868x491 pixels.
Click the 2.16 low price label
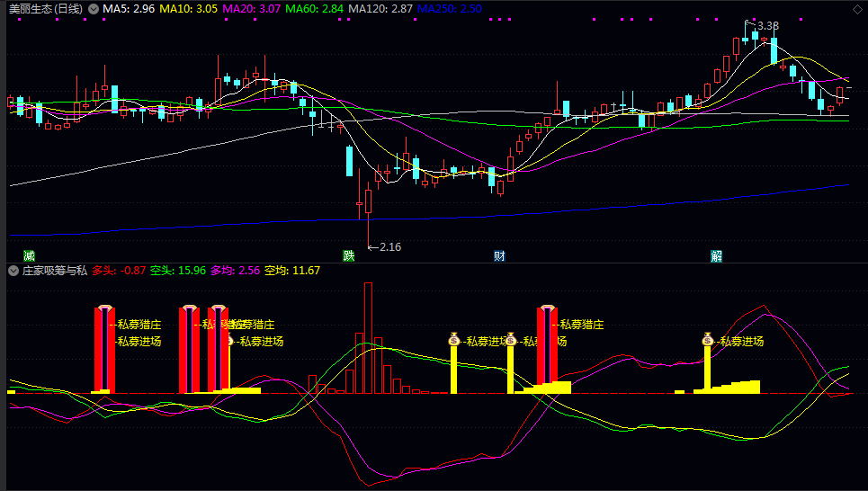click(x=390, y=247)
